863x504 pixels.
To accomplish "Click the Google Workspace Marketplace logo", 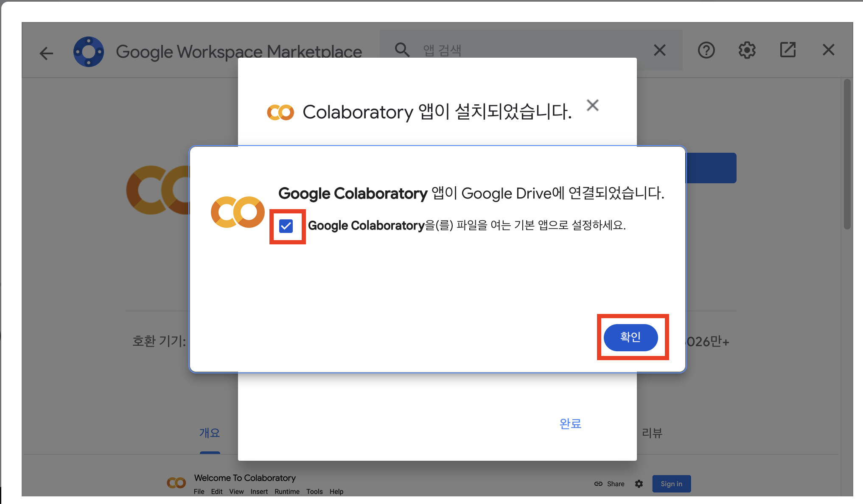I will click(x=89, y=52).
